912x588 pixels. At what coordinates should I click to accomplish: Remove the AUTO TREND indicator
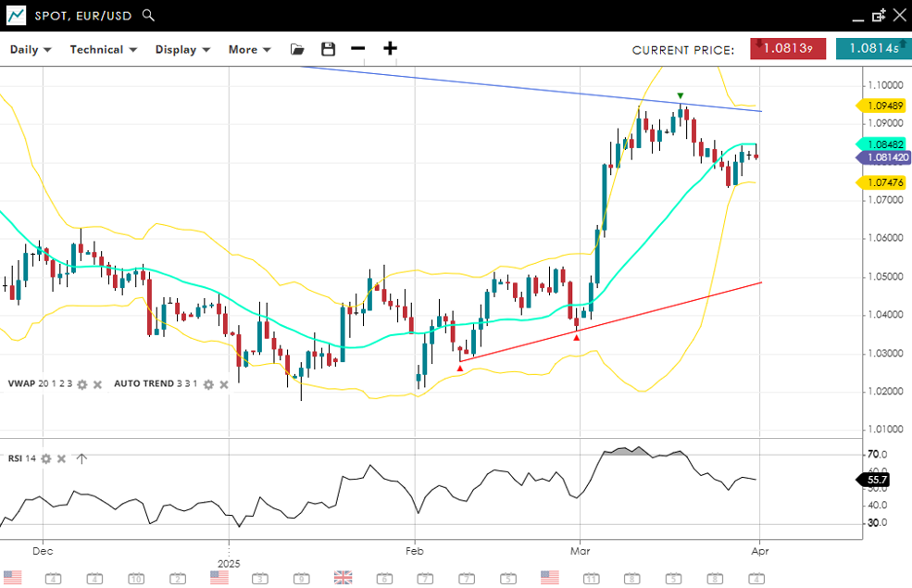point(223,384)
